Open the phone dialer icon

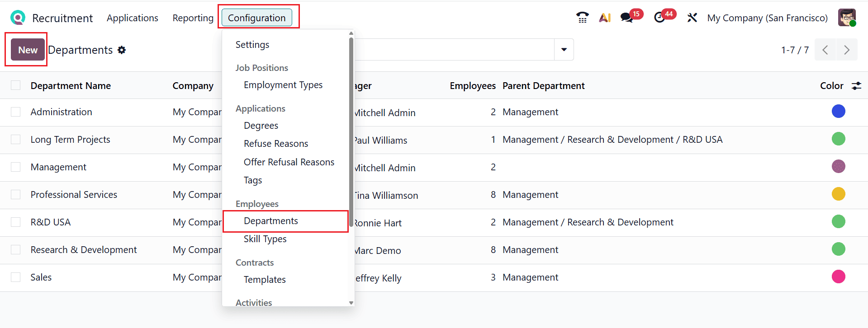[582, 18]
